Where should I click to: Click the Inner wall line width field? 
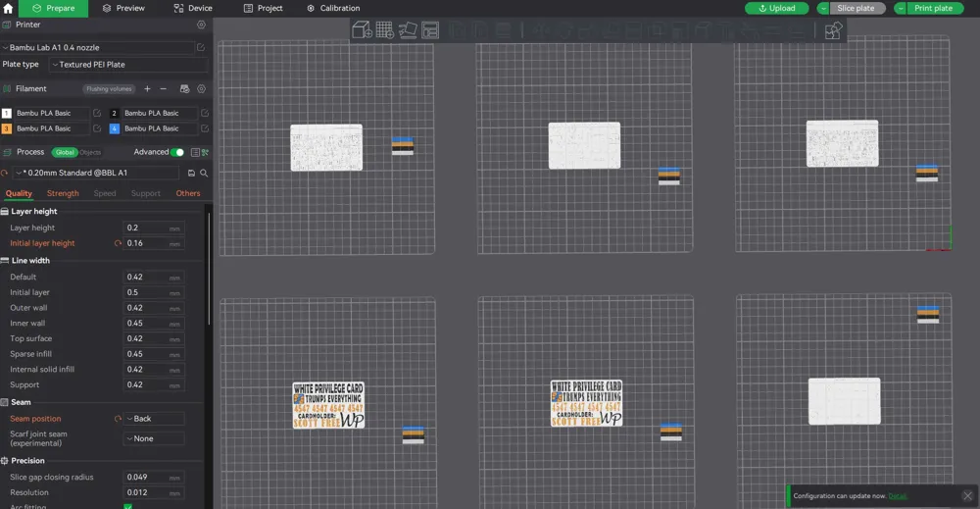point(154,324)
